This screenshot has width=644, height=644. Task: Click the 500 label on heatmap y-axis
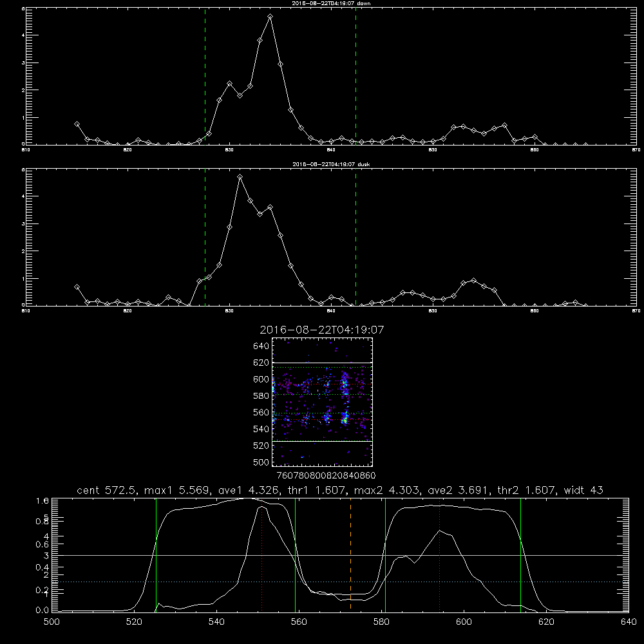pyautogui.click(x=261, y=462)
